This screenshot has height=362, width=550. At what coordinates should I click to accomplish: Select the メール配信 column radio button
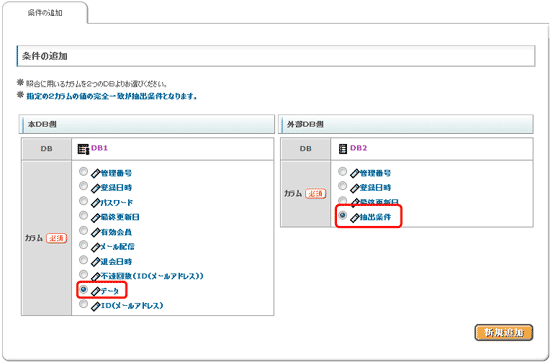83,245
